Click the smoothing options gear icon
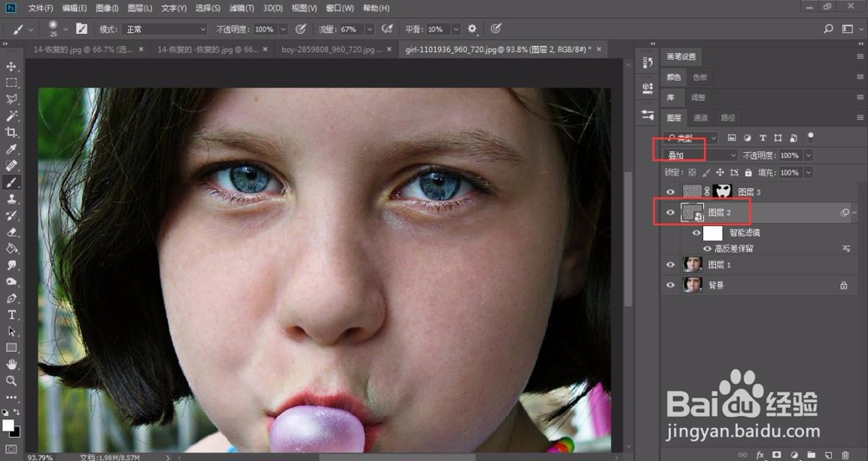The width and height of the screenshot is (868, 461). [472, 29]
